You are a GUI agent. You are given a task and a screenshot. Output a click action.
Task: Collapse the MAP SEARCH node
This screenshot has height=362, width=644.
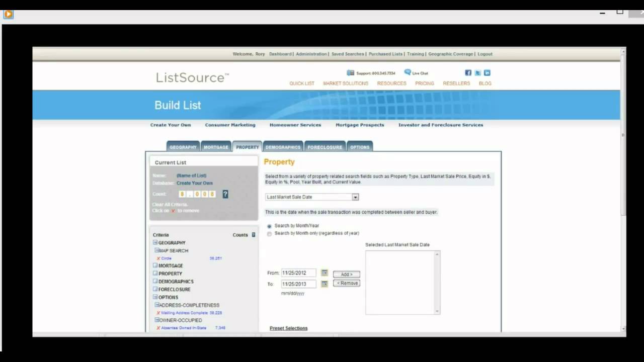[156, 250]
